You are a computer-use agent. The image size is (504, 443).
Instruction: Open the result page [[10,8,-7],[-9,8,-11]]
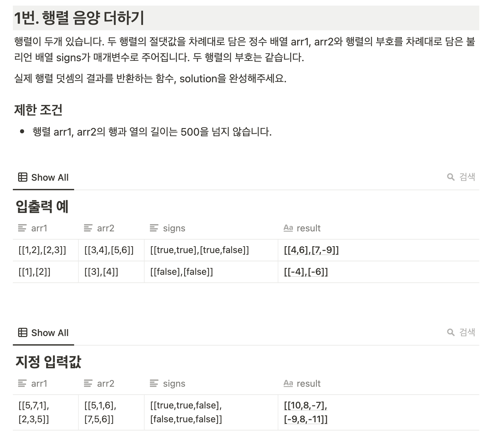pyautogui.click(x=306, y=412)
